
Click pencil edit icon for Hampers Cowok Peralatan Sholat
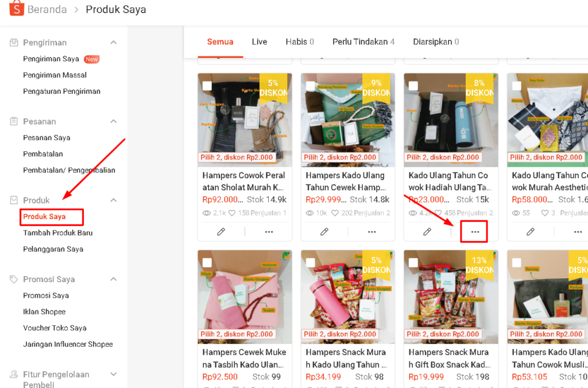(x=221, y=232)
